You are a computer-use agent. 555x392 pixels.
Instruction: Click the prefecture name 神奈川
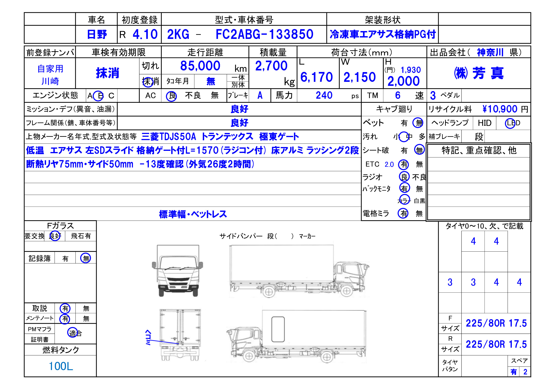point(490,52)
